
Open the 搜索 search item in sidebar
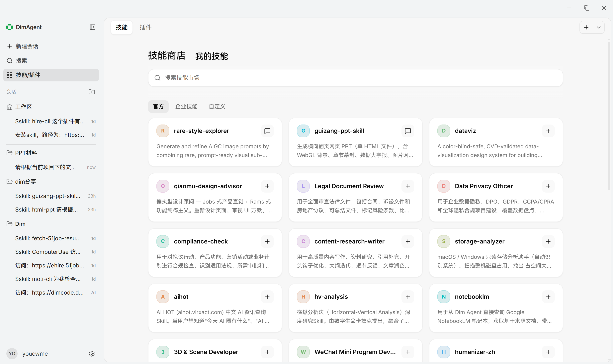51,61
